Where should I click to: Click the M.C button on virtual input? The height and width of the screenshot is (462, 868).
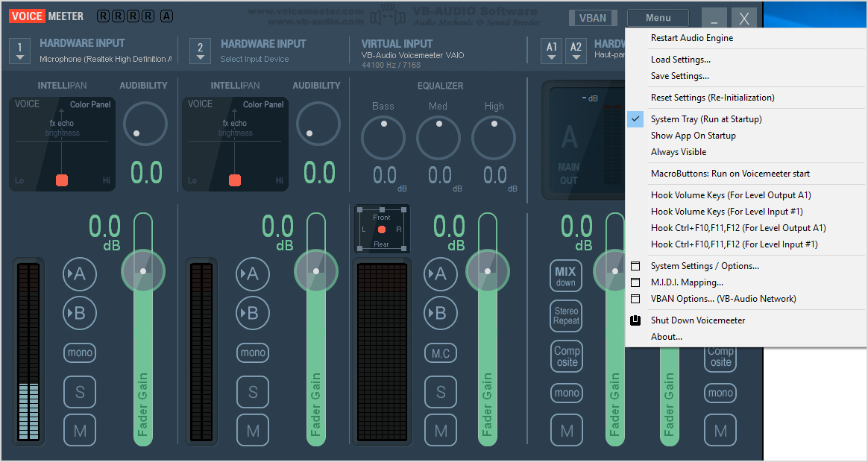tap(441, 353)
